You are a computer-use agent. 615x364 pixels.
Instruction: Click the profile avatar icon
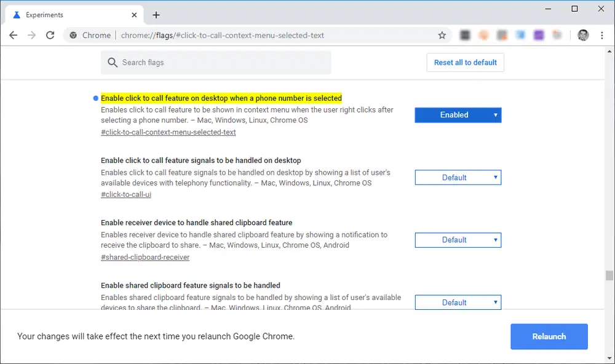click(582, 35)
